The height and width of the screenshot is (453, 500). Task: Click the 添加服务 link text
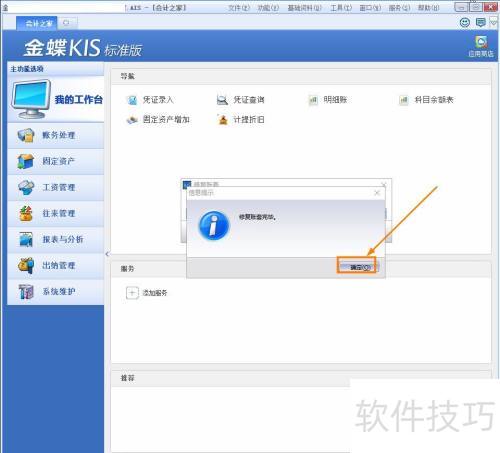coord(155,293)
